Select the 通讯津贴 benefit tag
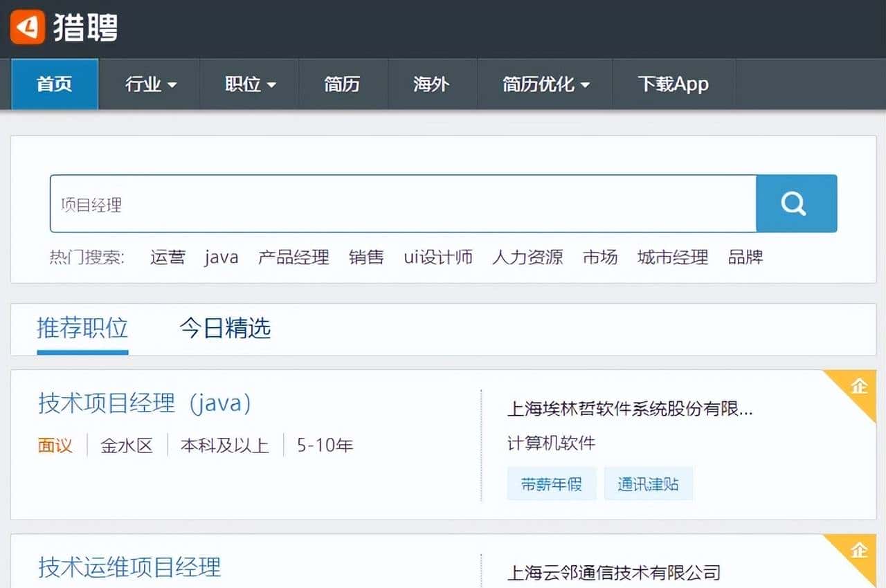 pyautogui.click(x=648, y=484)
